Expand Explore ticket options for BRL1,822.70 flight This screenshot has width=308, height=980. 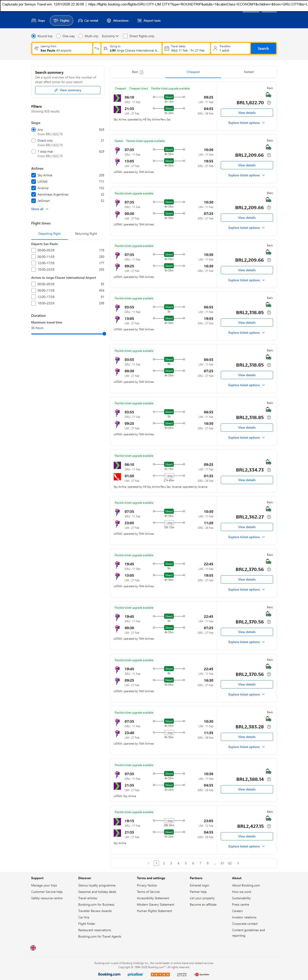tap(246, 123)
